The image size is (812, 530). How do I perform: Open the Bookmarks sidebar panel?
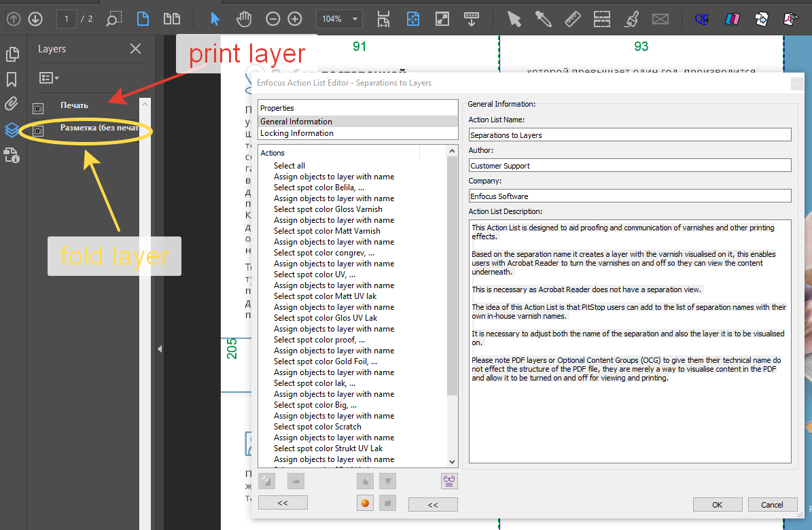pos(12,79)
